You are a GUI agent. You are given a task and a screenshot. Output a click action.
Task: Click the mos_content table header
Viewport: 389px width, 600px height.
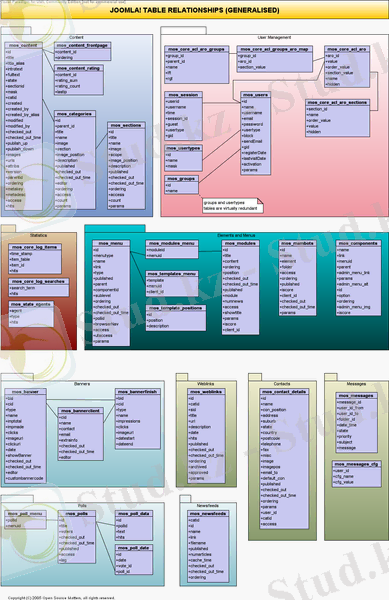(23, 46)
